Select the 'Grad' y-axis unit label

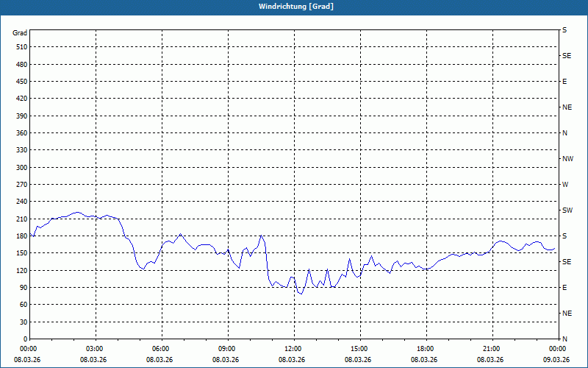click(x=20, y=33)
